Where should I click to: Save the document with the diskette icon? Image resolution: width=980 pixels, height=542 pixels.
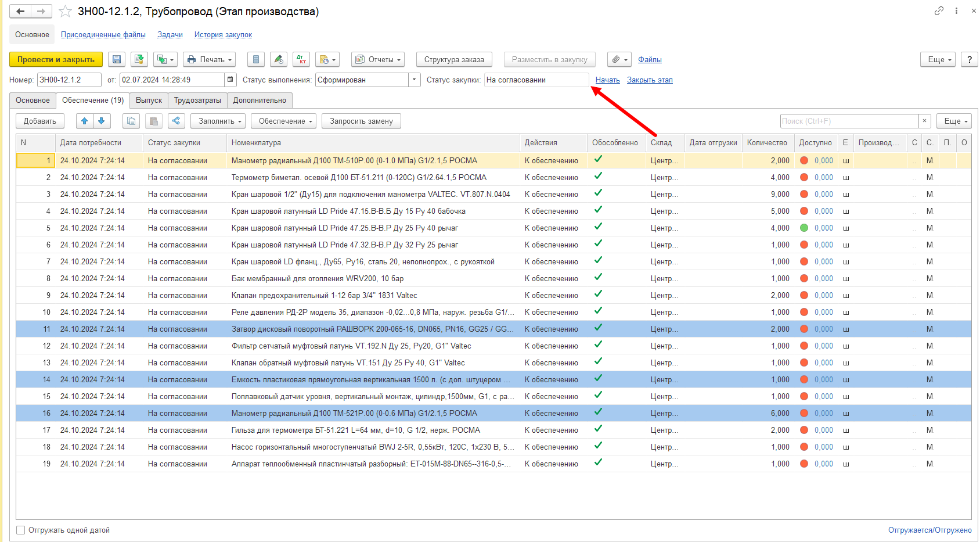pos(117,59)
